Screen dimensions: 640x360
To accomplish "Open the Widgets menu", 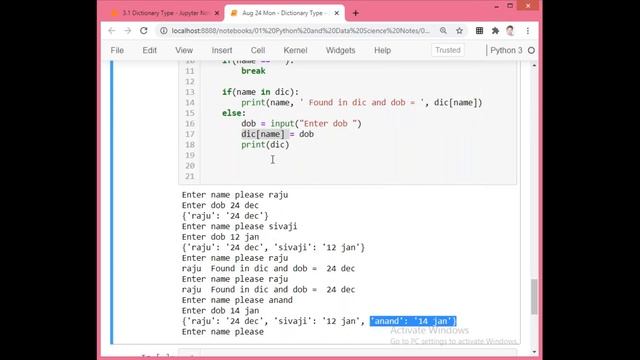I will pos(340,50).
